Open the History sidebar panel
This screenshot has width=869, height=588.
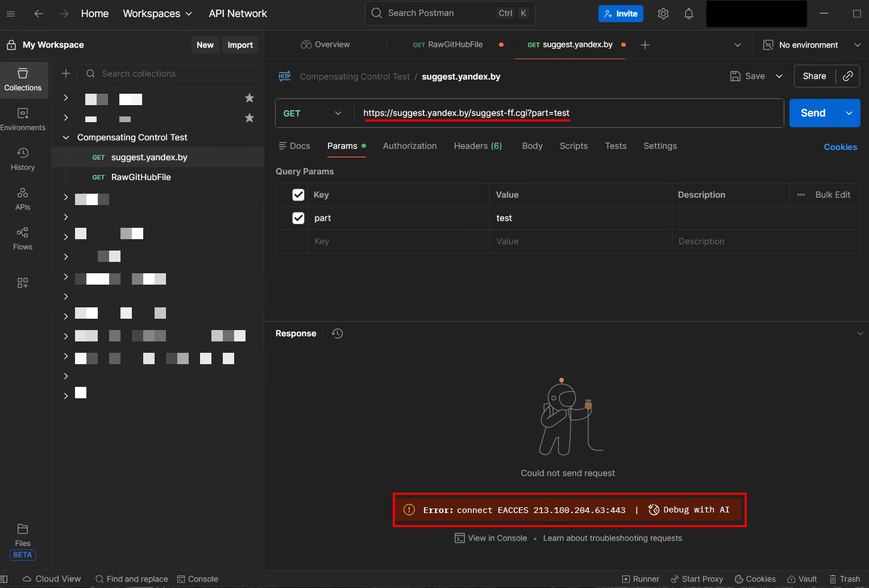click(x=23, y=159)
